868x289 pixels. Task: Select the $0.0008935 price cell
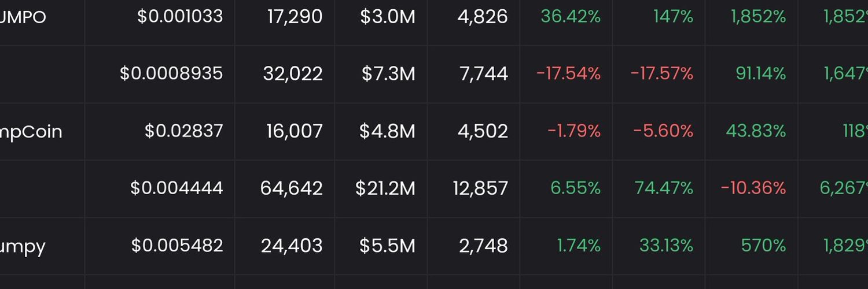171,74
